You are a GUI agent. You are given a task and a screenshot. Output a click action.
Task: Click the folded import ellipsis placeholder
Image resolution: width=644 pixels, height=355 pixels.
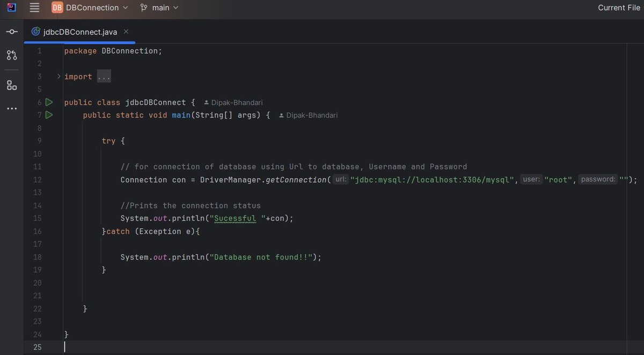click(x=104, y=77)
